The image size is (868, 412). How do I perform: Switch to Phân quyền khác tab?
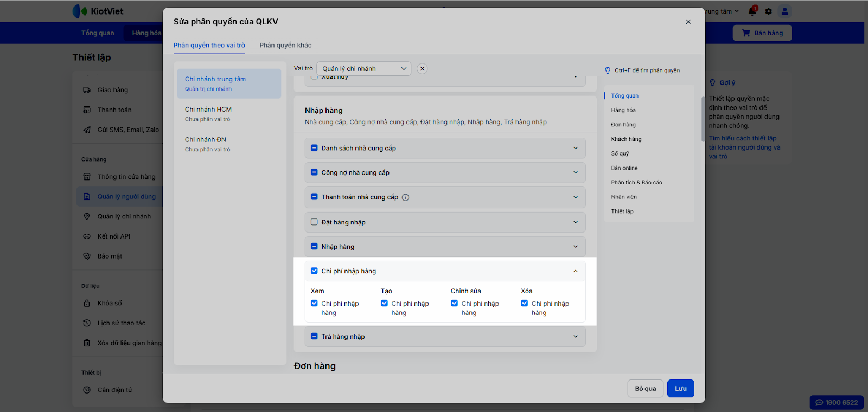(285, 45)
